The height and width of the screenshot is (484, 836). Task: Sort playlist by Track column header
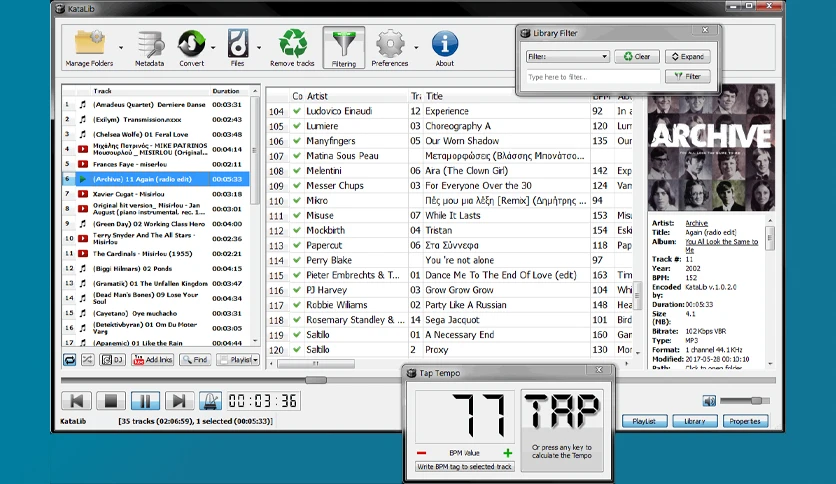pyautogui.click(x=150, y=91)
